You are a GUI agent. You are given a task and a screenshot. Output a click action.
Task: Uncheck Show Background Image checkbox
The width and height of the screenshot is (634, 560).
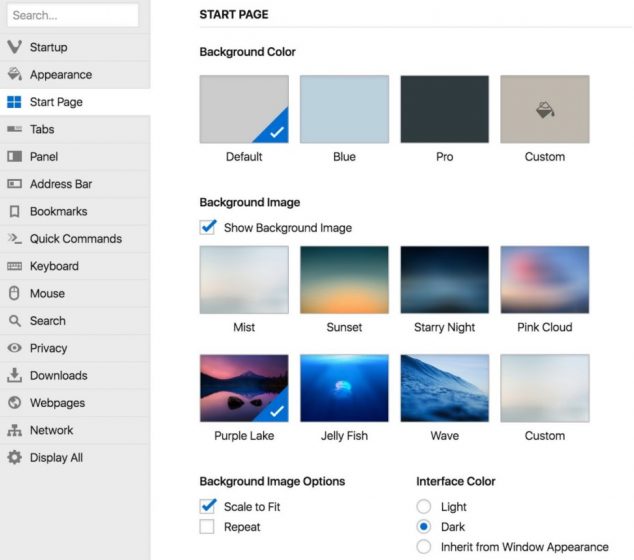point(208,227)
